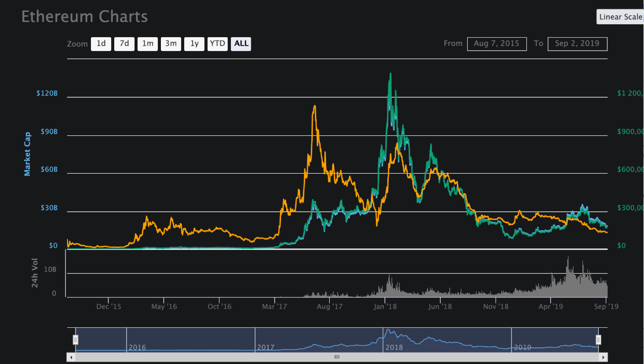644x364 pixels.
Task: Set zoom to 1m
Action: click(147, 44)
